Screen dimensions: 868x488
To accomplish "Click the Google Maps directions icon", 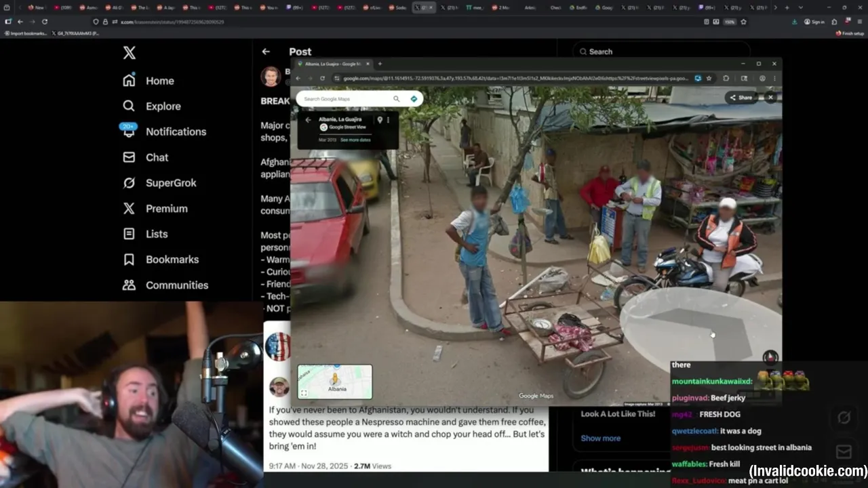I will [x=414, y=99].
